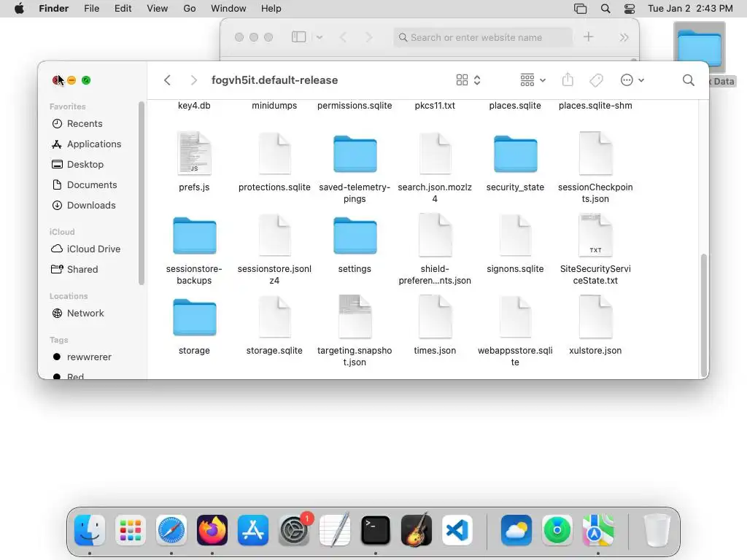This screenshot has height=560, width=747.
Task: Click Safari window address search field
Action: [483, 37]
